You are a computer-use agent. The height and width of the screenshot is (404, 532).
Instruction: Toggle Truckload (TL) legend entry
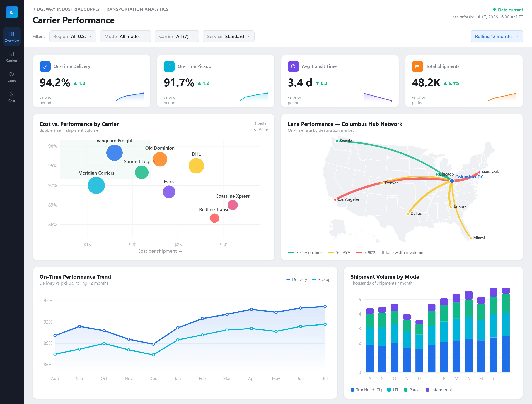point(366,390)
